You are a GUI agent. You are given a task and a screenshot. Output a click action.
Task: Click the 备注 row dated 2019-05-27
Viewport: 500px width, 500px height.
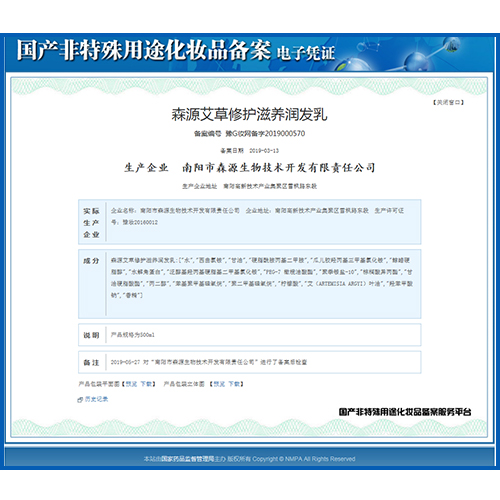point(250,362)
